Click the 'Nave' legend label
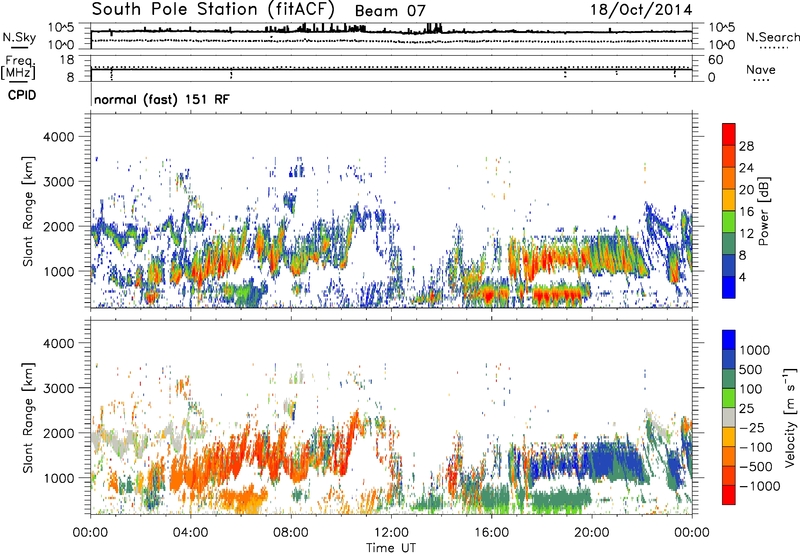The width and height of the screenshot is (800, 554). coord(761,69)
